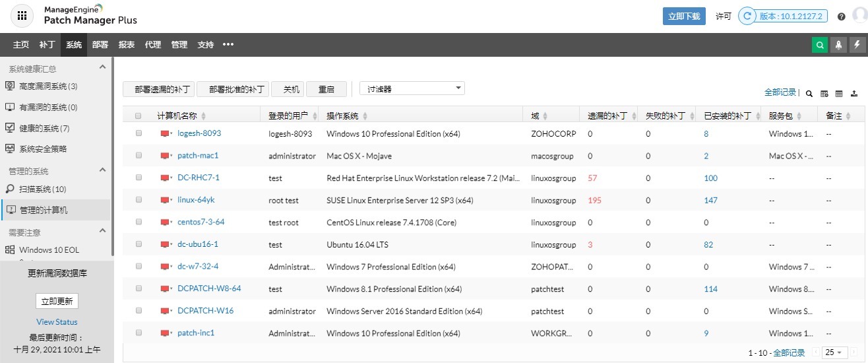Click the export icon above the table
This screenshot has width=868, height=363.
coord(853,94)
